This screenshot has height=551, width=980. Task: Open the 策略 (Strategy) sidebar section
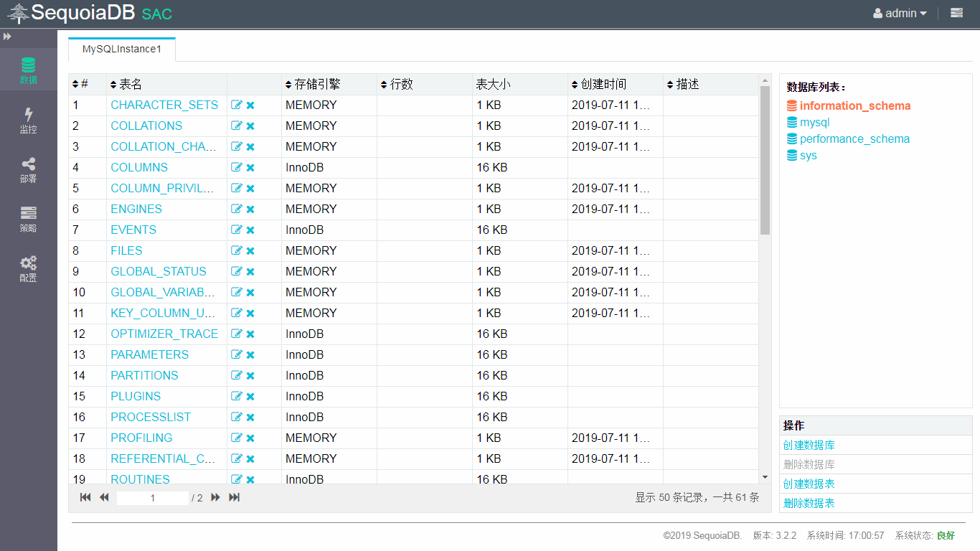point(28,219)
